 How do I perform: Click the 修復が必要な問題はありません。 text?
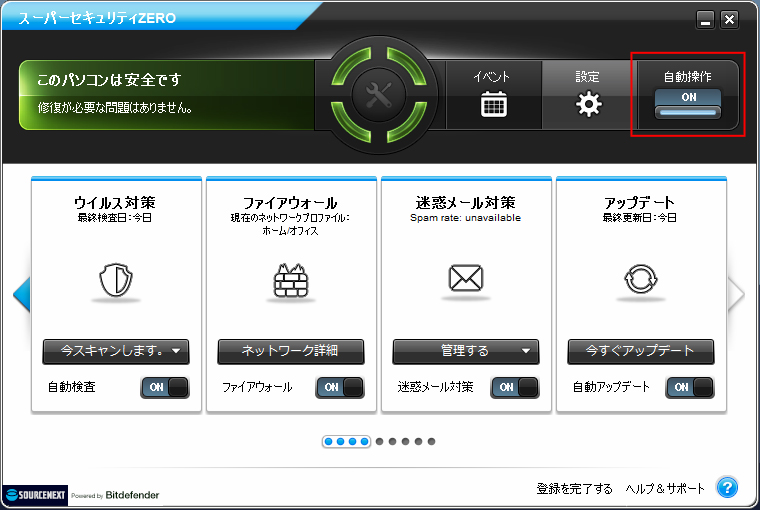pyautogui.click(x=115, y=108)
